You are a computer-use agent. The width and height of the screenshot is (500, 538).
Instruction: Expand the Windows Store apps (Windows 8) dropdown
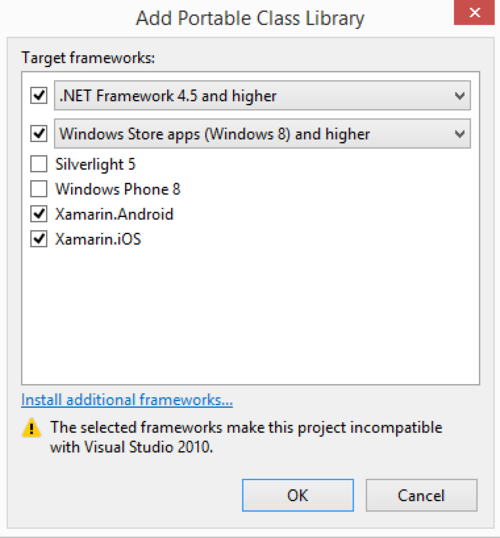coord(262,133)
